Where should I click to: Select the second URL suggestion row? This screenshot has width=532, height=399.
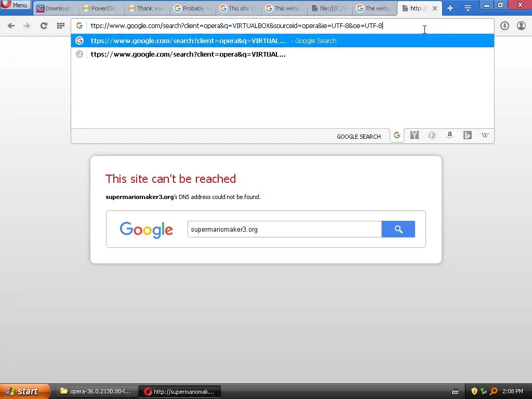pyautogui.click(x=282, y=54)
